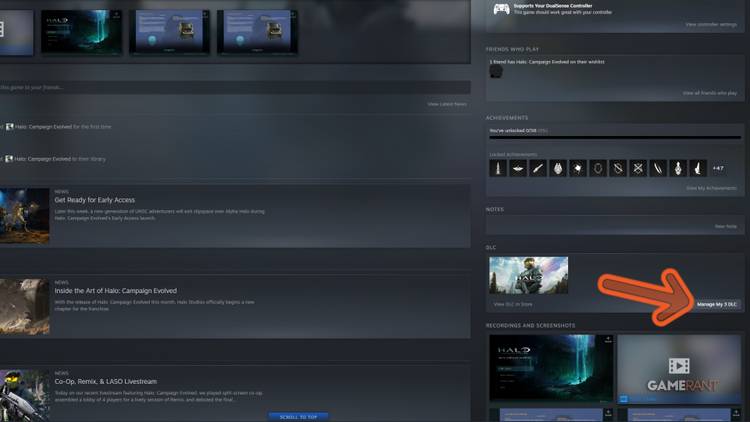Select the fourth locked achievement round spaceship icon

[558, 168]
